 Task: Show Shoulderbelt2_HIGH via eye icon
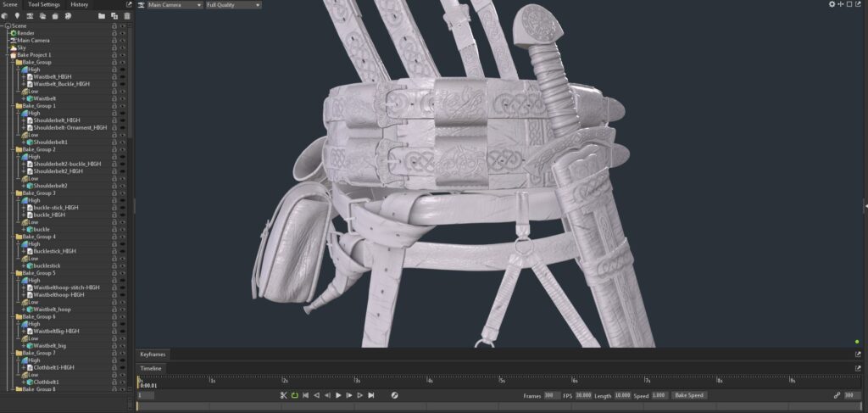coord(123,171)
